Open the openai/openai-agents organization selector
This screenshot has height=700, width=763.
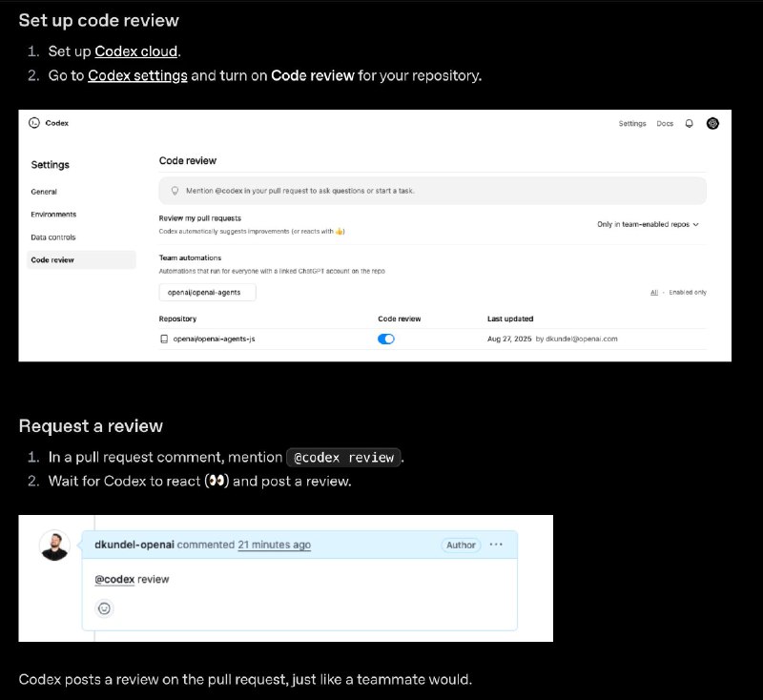206,291
